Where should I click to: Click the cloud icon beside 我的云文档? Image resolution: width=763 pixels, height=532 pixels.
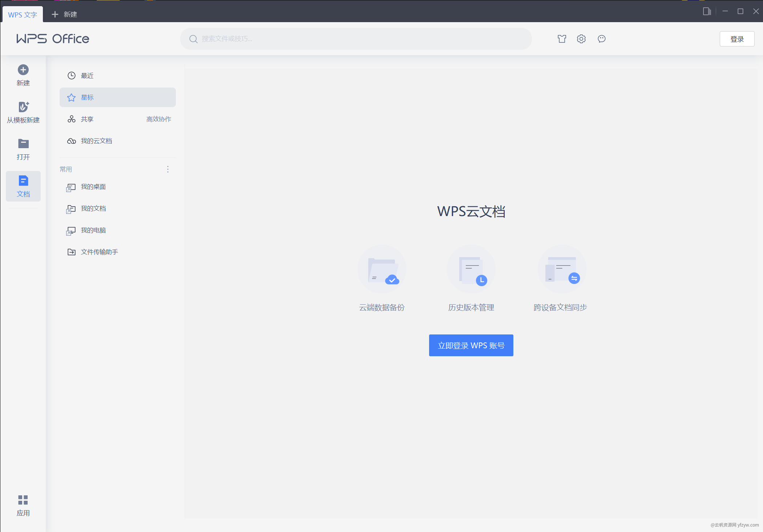[72, 141]
